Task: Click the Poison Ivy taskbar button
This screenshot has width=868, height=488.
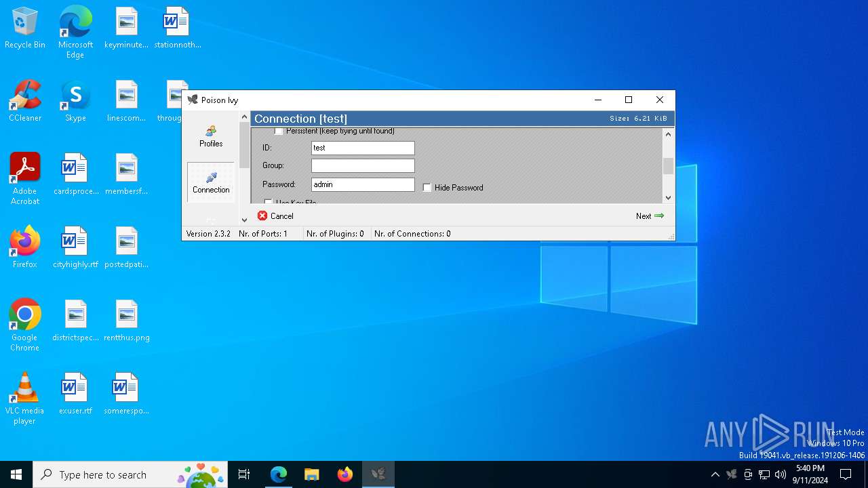Action: (x=378, y=474)
